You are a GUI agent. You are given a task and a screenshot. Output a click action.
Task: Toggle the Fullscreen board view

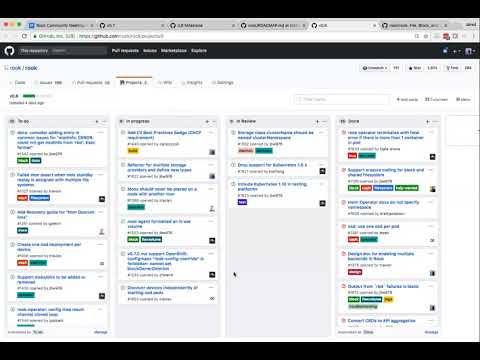(x=436, y=99)
